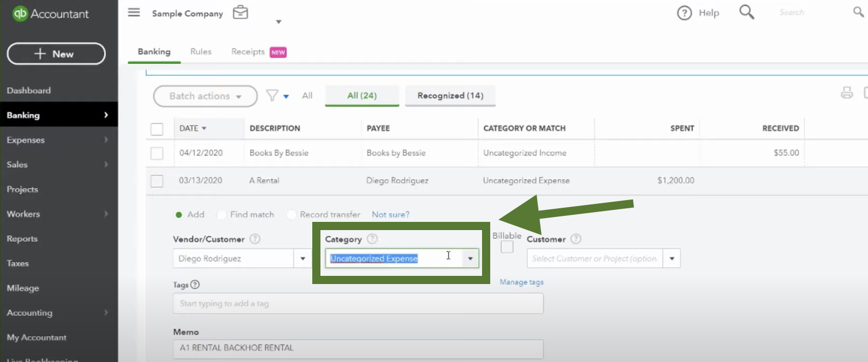868x362 pixels.
Task: Toggle the hamburger navigation menu
Action: [134, 12]
